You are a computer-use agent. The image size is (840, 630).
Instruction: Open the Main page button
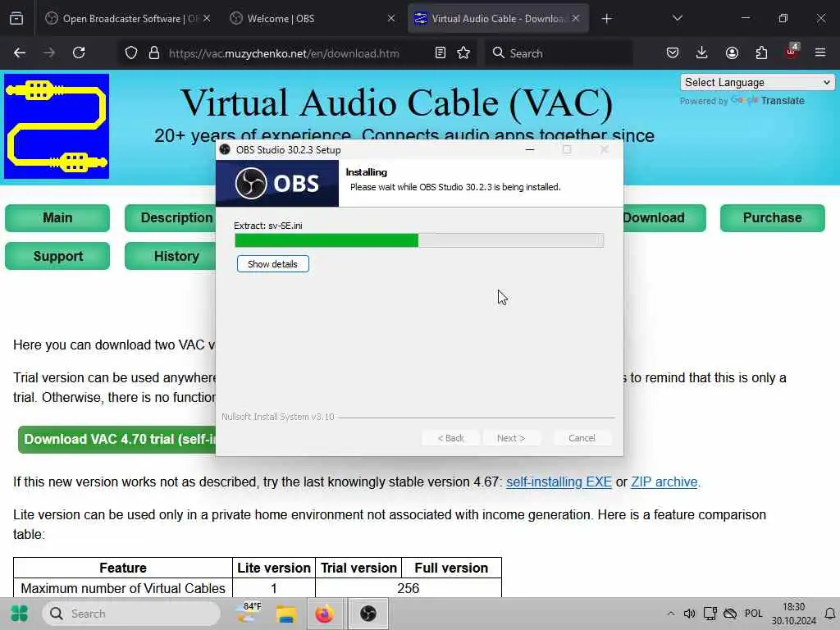[57, 218]
